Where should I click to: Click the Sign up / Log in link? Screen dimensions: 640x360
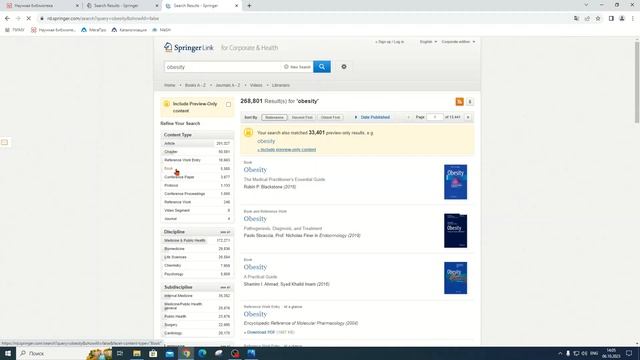click(390, 42)
